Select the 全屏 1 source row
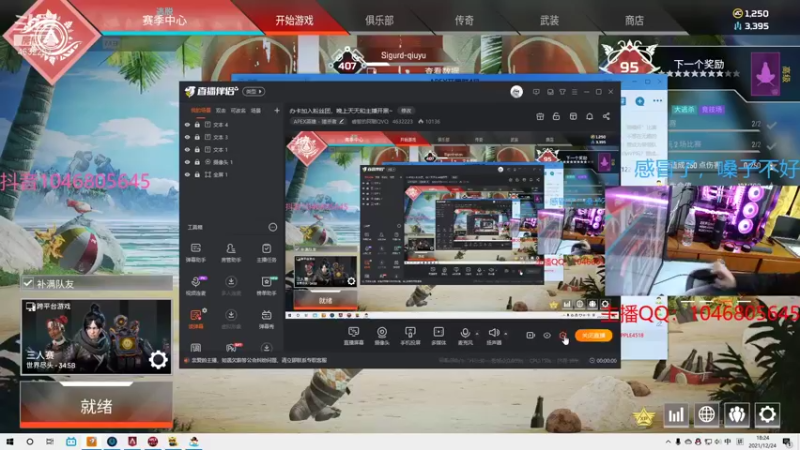This screenshot has height=450, width=800. 231,174
